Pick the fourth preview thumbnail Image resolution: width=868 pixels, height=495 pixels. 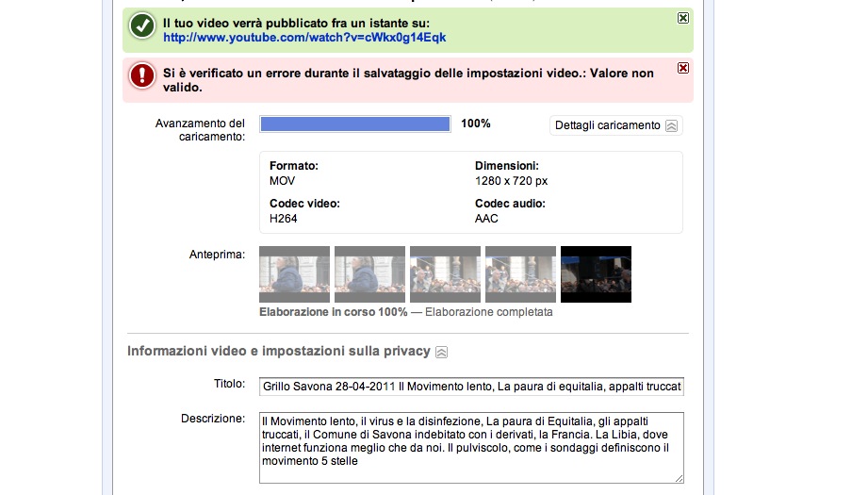tap(520, 274)
